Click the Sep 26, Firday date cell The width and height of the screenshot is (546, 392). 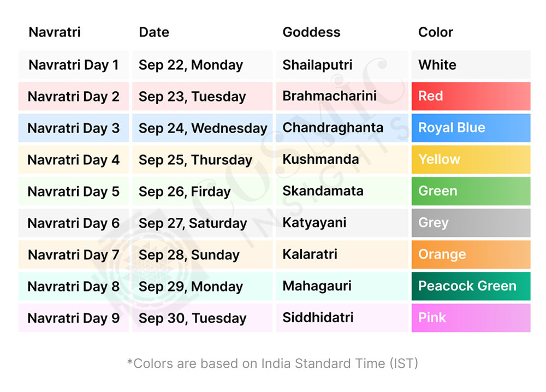click(x=185, y=192)
